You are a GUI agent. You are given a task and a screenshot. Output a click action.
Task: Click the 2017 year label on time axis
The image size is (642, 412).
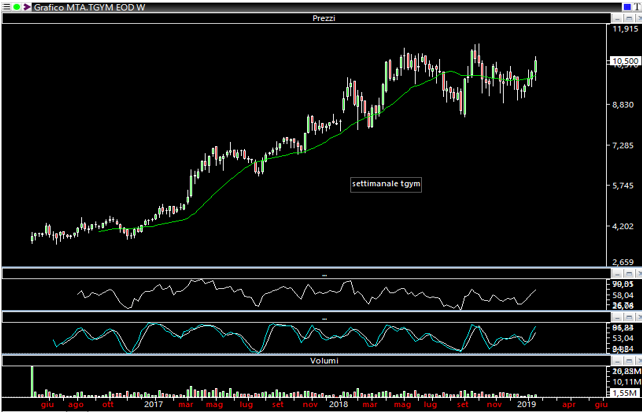pyautogui.click(x=152, y=406)
